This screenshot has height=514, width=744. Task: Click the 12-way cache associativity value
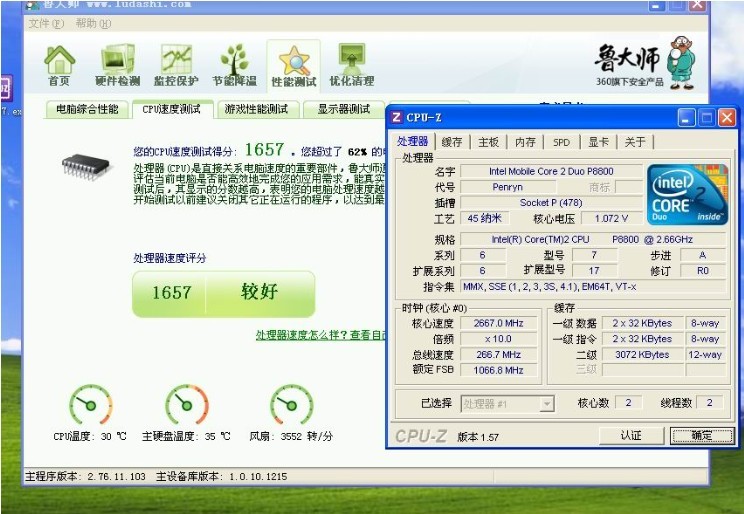(x=705, y=355)
